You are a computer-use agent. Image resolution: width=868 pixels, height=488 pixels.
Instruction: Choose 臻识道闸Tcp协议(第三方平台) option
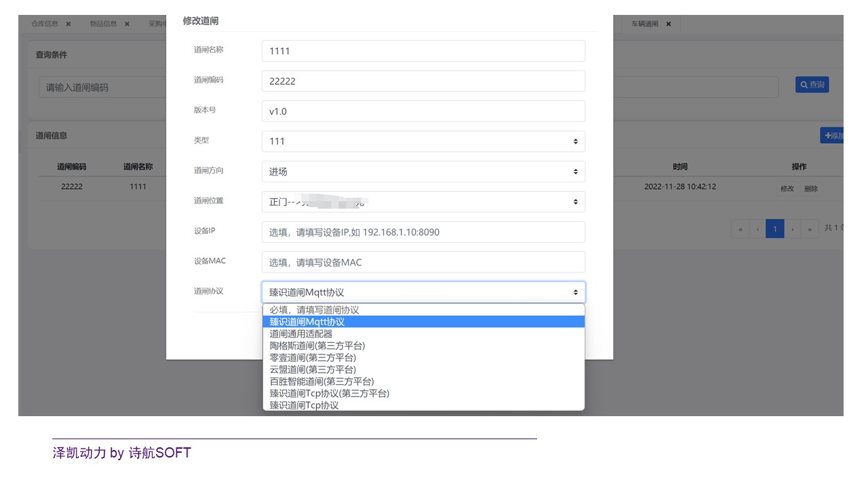423,393
